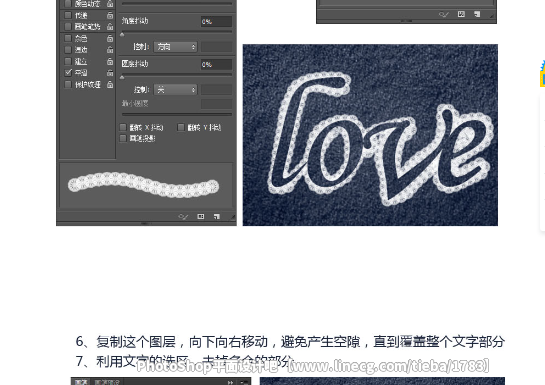Viewport: 545px width, 385px height.
Task: Click the Angle Jitter slider handle
Action: tap(122, 34)
